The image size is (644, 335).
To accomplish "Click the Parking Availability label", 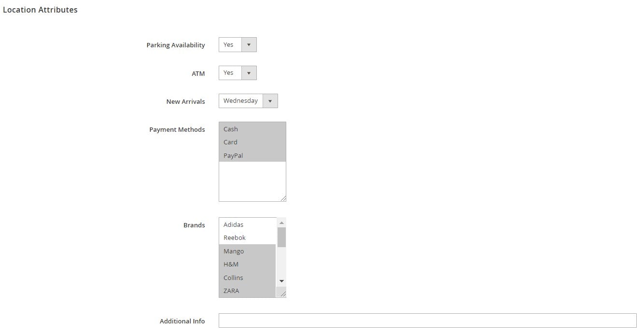I will tap(176, 45).
